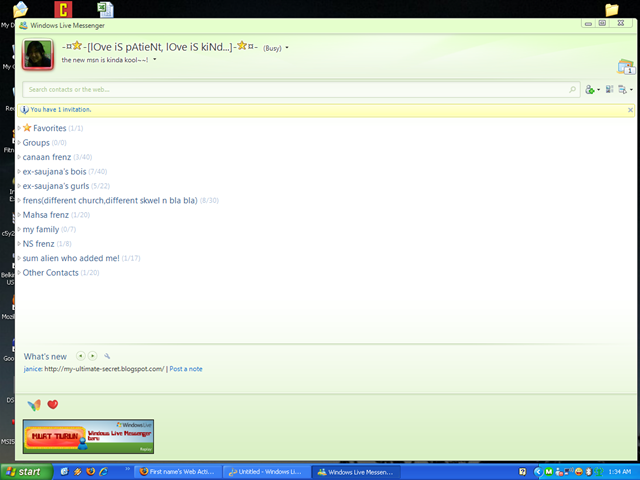Maximize the Windows Live Messenger window
Screen dimensions: 640x480
click(x=602, y=23)
